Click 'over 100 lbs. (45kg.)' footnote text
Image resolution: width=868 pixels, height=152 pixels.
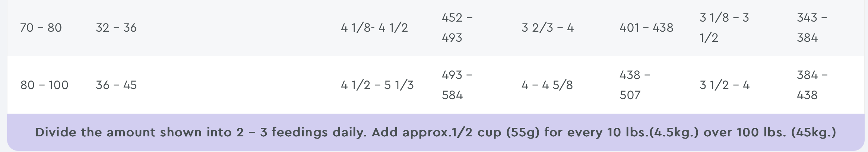coord(770,132)
